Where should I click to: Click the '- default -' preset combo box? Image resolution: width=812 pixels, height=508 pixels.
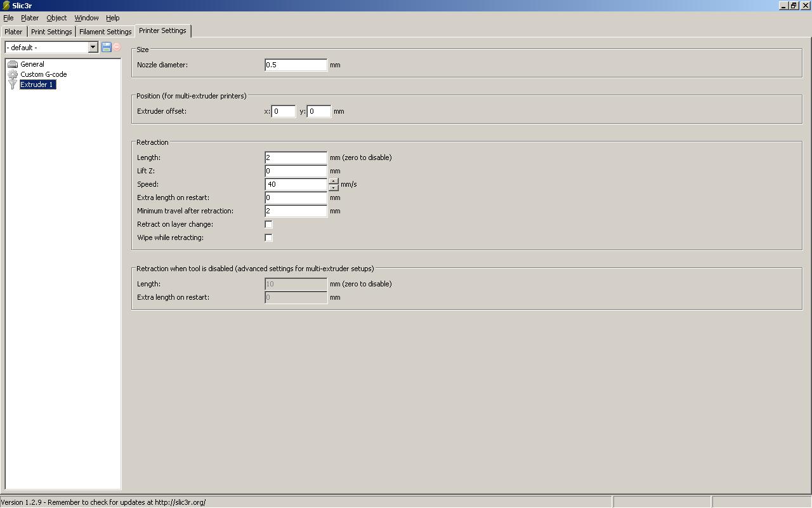(51, 47)
